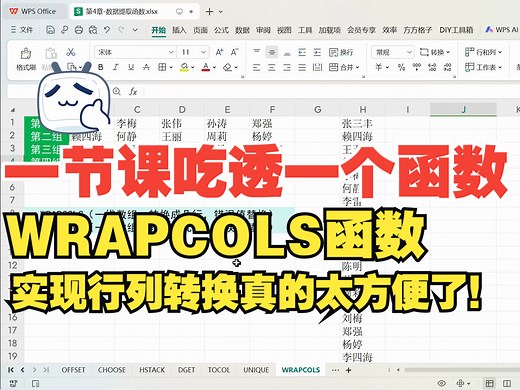
Task: Toggle bold formatting
Action: (100, 67)
